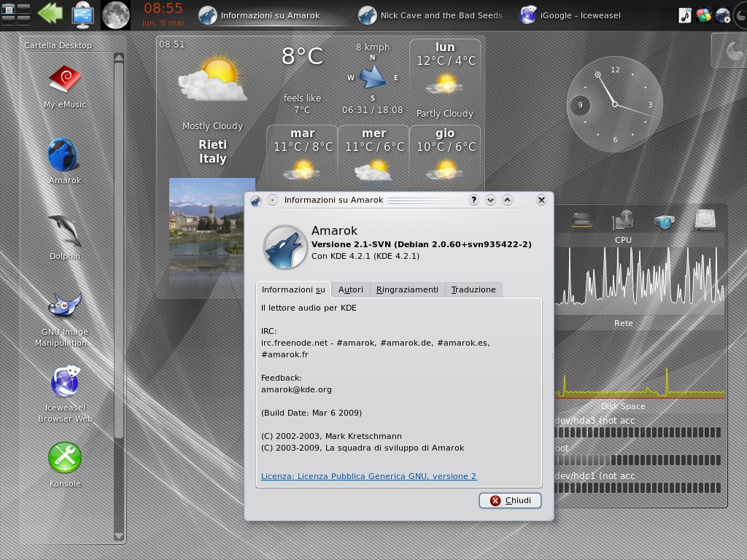Click the dev/hdc1 disk space bar

coord(638,488)
